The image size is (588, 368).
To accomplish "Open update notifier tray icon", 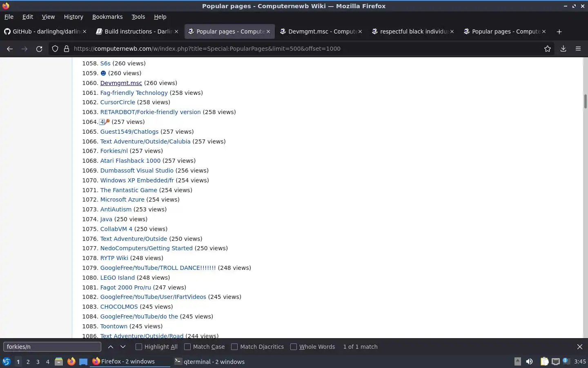I will (x=566, y=361).
